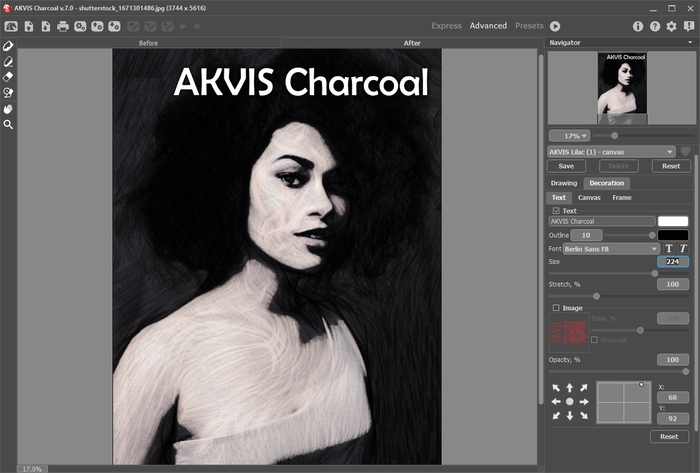Click the Navigator preview thumbnail
Screen dimensions: 700x473
[622, 87]
